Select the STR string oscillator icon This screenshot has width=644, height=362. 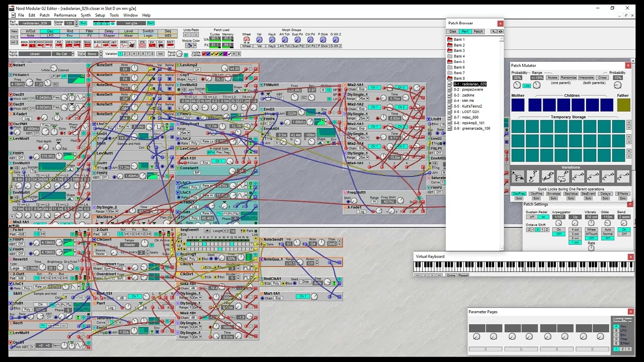[x=142, y=45]
